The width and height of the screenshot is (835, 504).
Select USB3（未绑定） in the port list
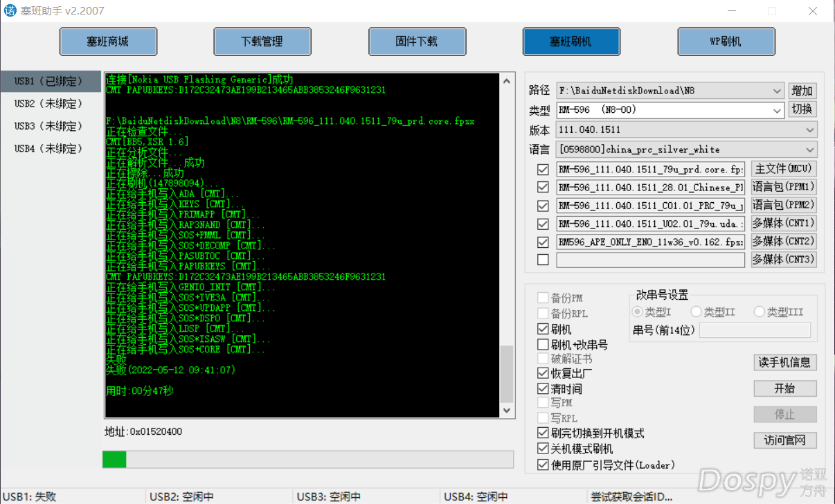[50, 126]
